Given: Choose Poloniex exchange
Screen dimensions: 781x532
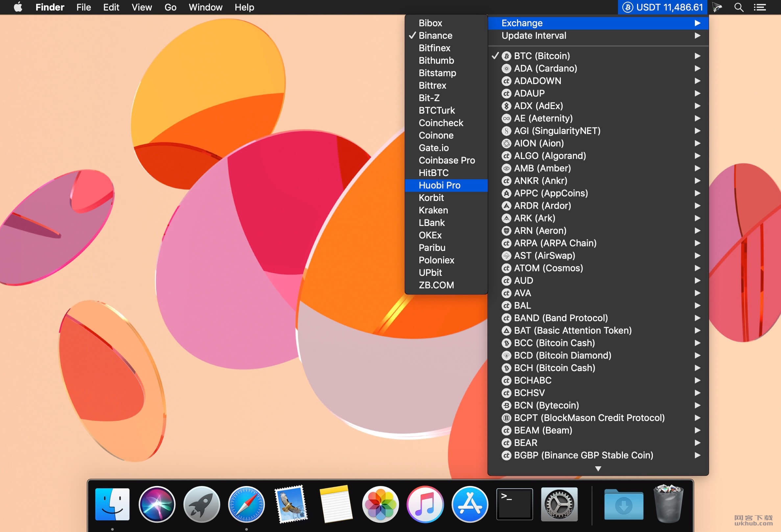Looking at the screenshot, I should pos(446,260).
